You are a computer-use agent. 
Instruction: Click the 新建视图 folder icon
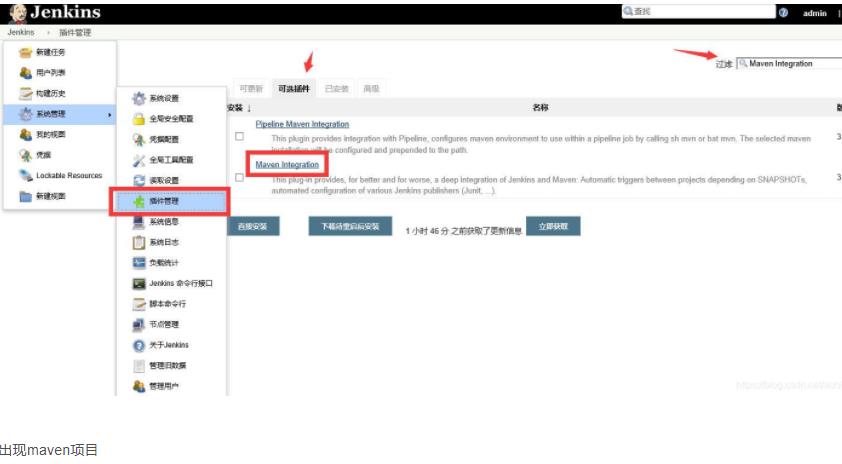tap(26, 196)
